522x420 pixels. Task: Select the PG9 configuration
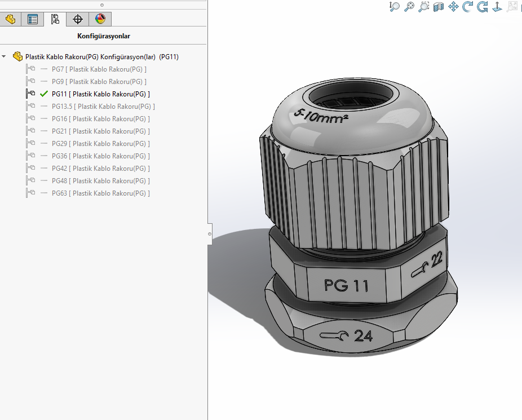tap(99, 82)
